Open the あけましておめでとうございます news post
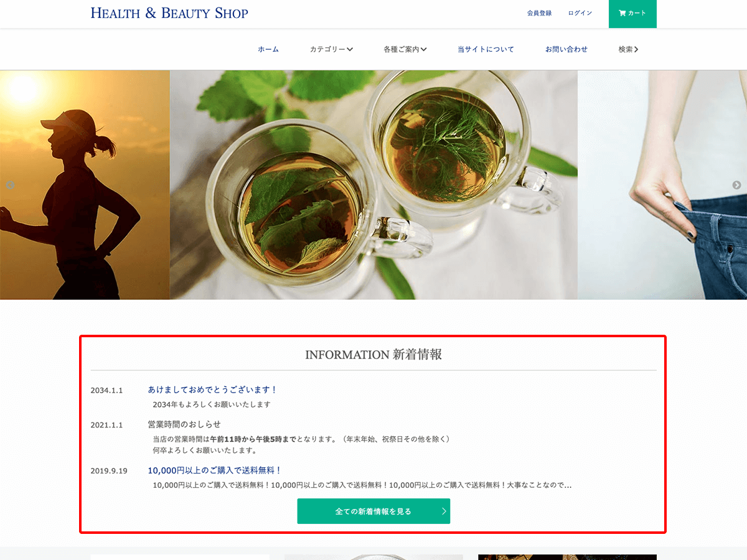 click(212, 390)
